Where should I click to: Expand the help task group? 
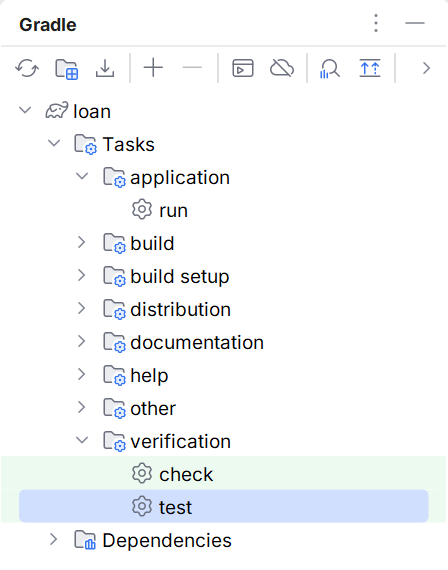pos(82,374)
